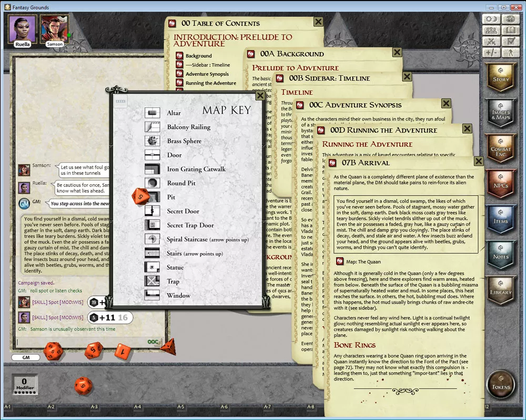Open the open-book reference icon
This screenshot has width=526, height=420.
[510, 30]
